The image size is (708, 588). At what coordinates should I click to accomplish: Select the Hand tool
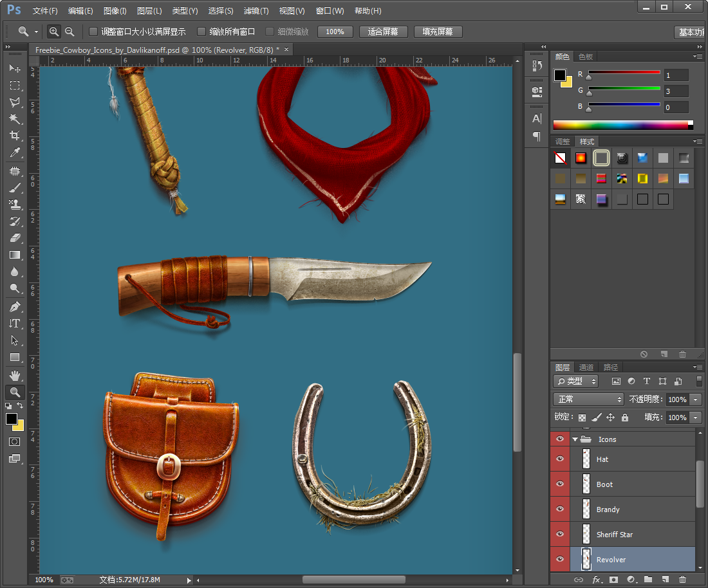(x=14, y=375)
